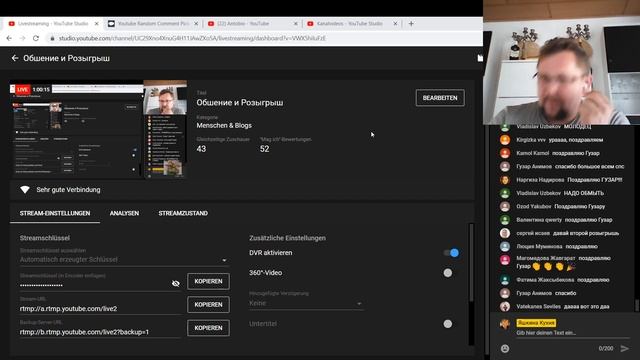
Task: Click the red LIVE badge on preview
Action: [x=22, y=89]
